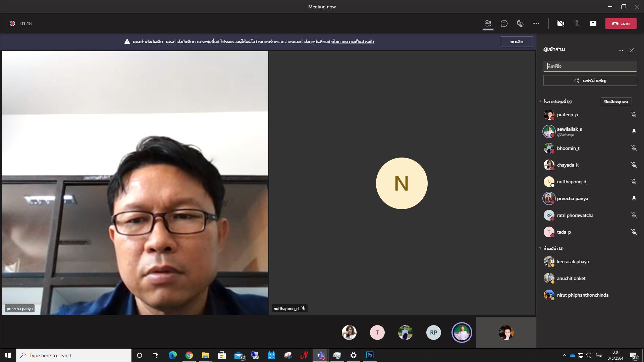Screen dimensions: 644x362
Task: Click the participant name search field
Action: 590,66
